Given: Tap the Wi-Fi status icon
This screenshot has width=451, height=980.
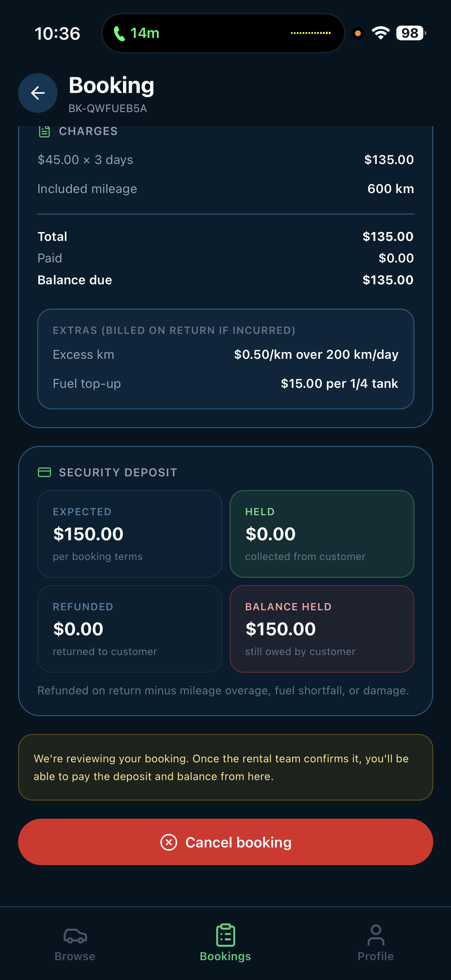Looking at the screenshot, I should (381, 33).
